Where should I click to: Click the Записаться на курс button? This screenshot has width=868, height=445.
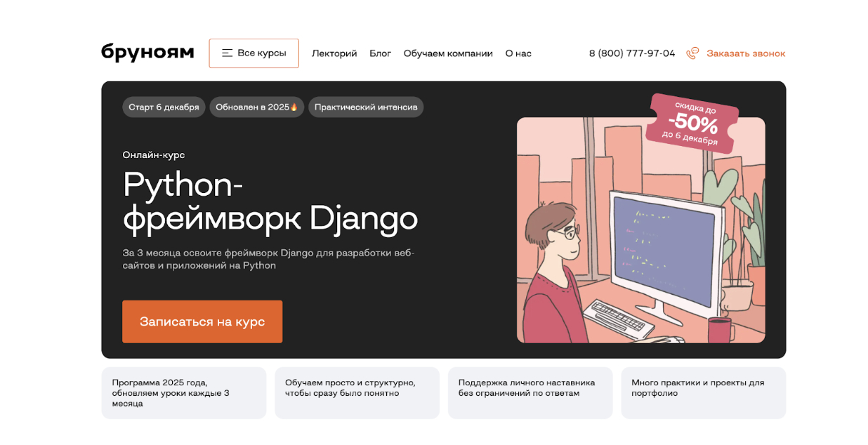(202, 321)
